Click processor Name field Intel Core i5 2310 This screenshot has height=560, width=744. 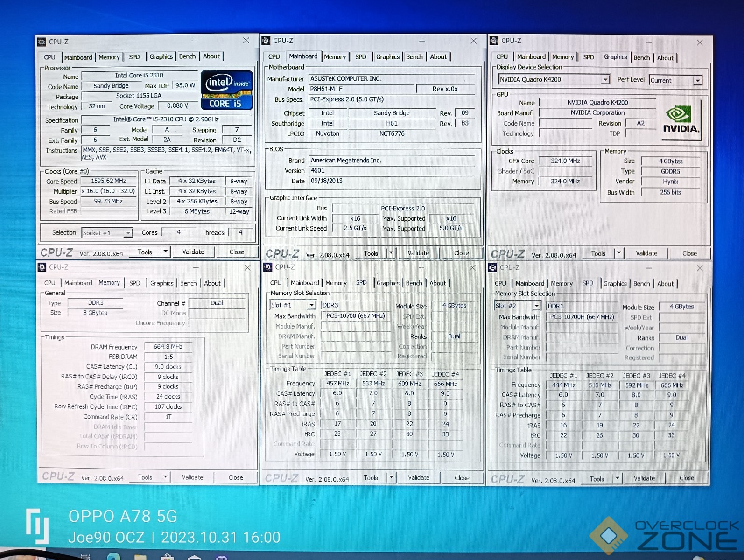tap(139, 76)
